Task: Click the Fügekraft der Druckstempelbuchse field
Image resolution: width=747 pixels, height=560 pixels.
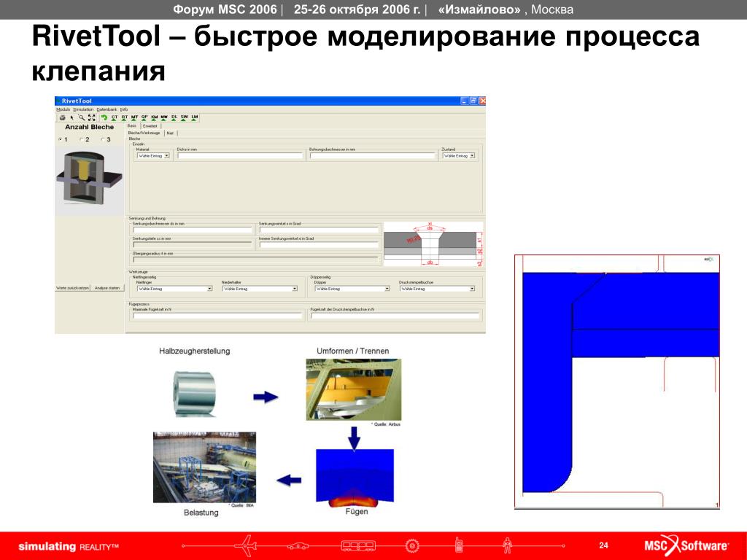Action: 395,316
